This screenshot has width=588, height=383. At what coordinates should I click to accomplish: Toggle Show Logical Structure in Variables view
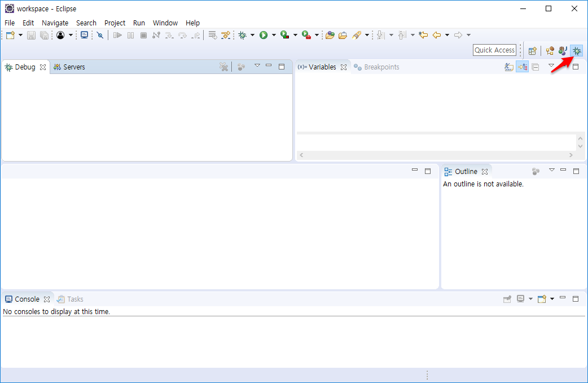coord(523,67)
